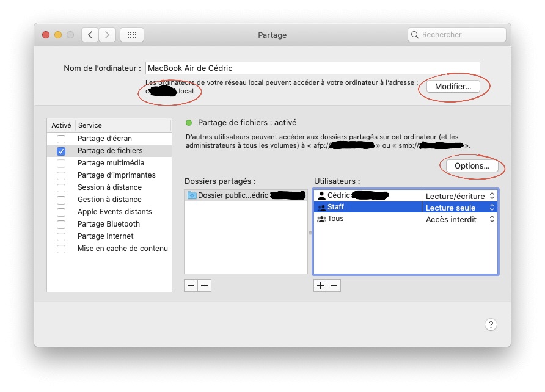This screenshot has width=545, height=392.
Task: Go back with the left chevron button
Action: [90, 35]
